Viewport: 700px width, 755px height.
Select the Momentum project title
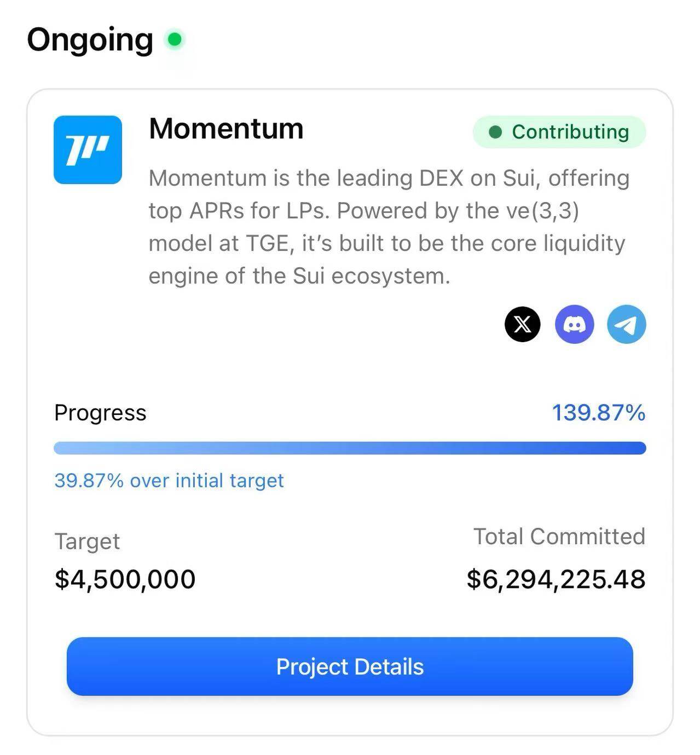tap(226, 129)
